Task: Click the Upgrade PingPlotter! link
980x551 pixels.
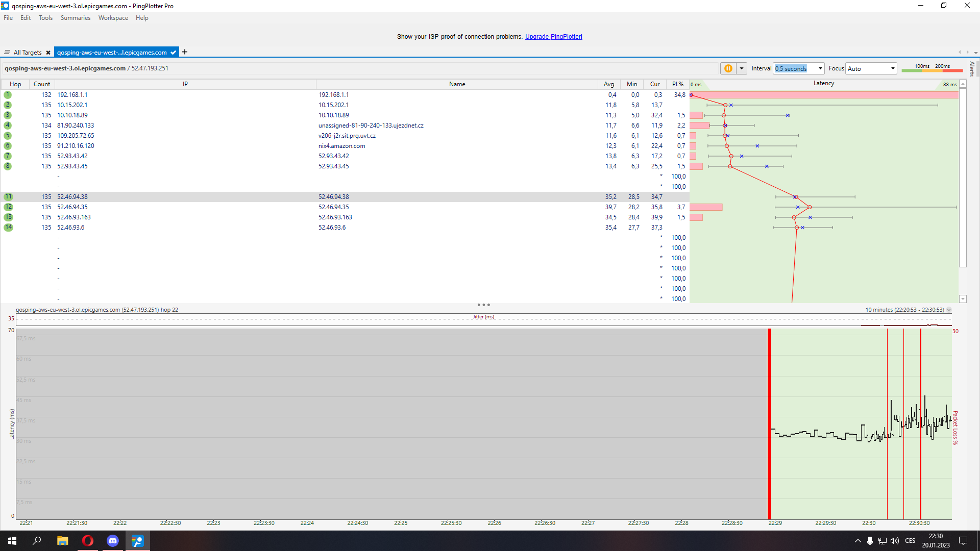Action: (553, 37)
